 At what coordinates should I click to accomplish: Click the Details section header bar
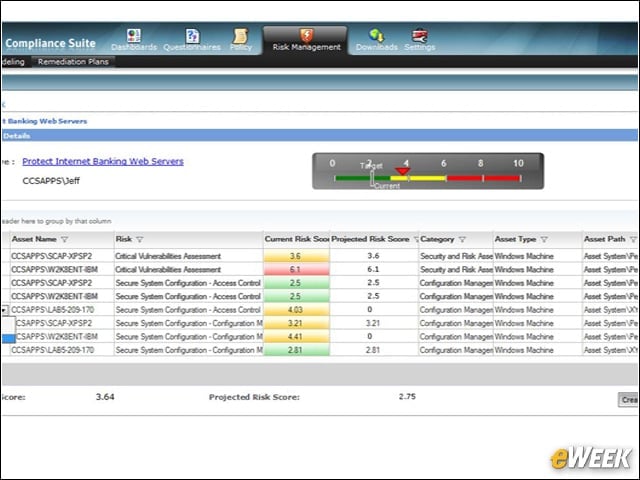(x=320, y=136)
